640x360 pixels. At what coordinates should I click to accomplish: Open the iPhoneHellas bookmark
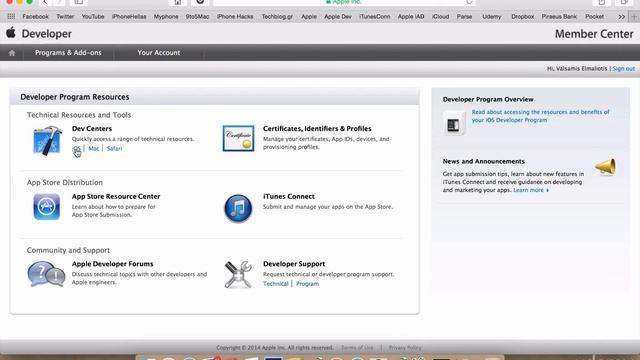click(129, 17)
